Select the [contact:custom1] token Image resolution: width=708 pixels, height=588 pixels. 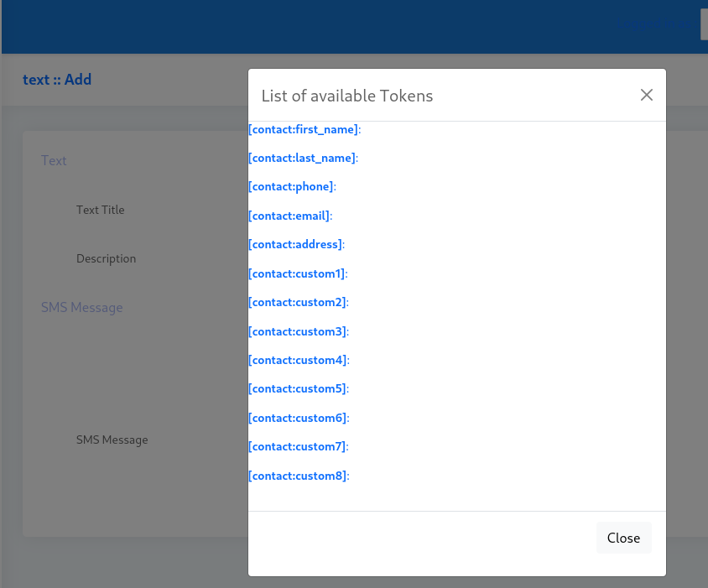(x=298, y=273)
